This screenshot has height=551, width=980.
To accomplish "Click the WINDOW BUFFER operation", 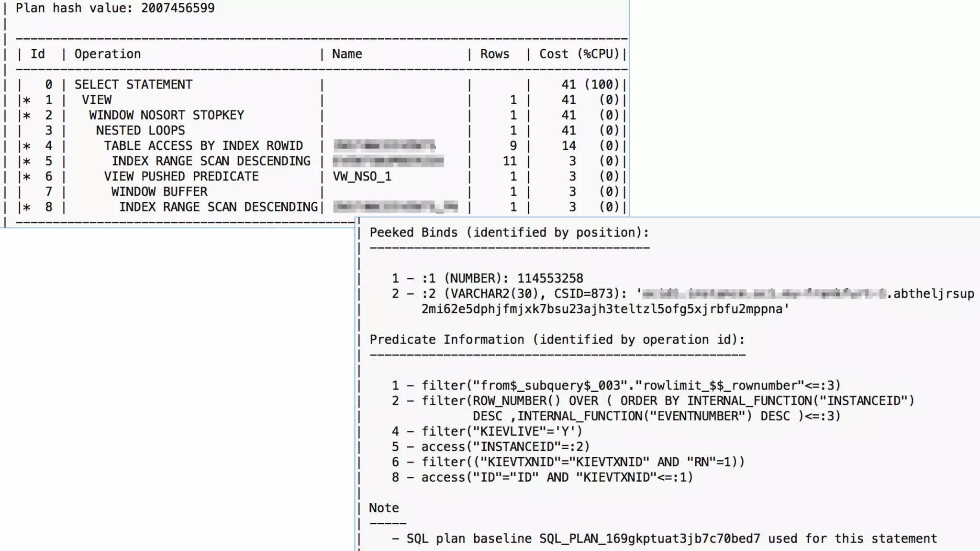I will tap(159, 192).
